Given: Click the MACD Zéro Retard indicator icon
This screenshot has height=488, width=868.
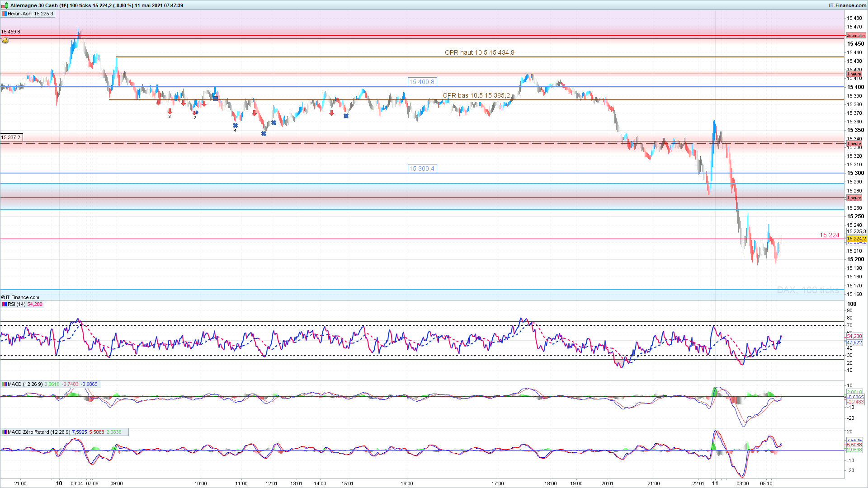Looking at the screenshot, I should point(4,432).
